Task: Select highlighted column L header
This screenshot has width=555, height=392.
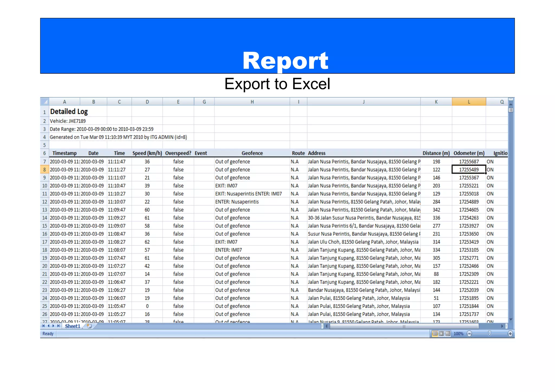Action: click(x=469, y=102)
